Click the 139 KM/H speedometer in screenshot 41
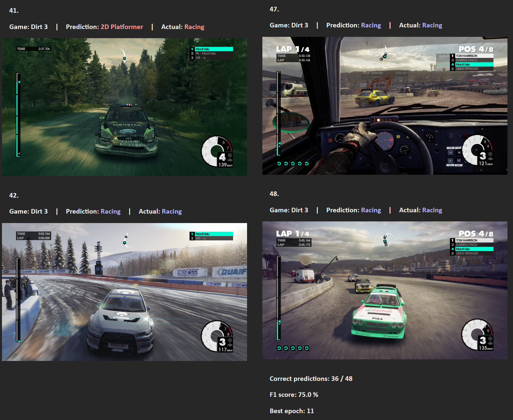 tap(217, 152)
